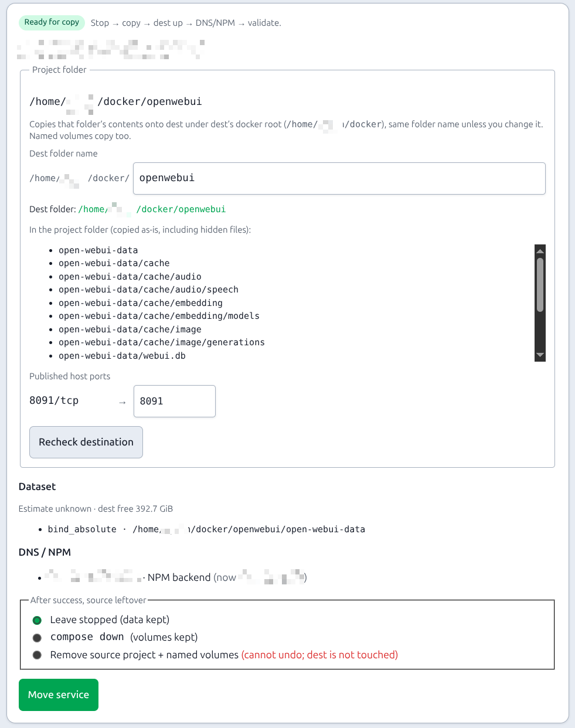Click the Recheck destination button
This screenshot has height=728, width=575.
point(86,442)
